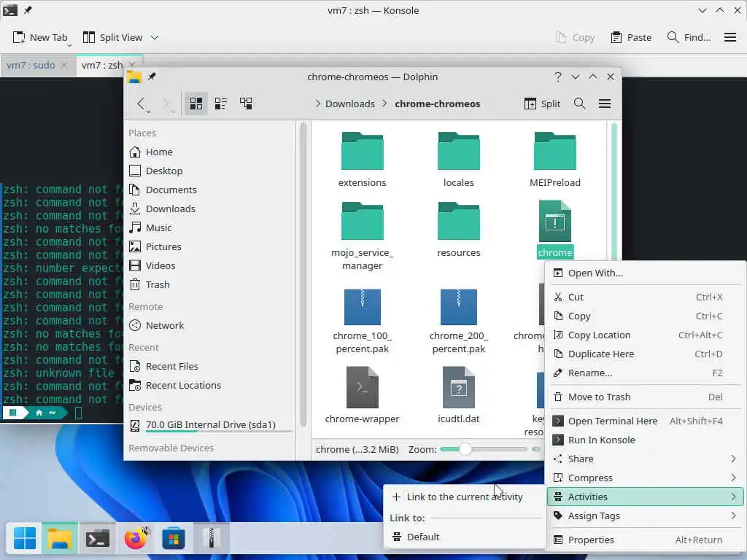Switch Dolphin to Compact view mode
The width and height of the screenshot is (747, 560).
(220, 104)
